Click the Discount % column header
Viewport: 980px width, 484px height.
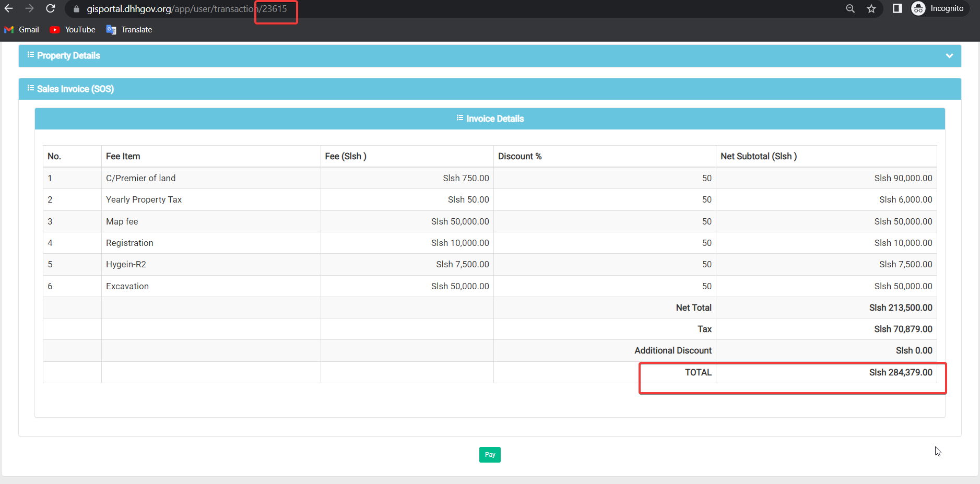point(520,156)
